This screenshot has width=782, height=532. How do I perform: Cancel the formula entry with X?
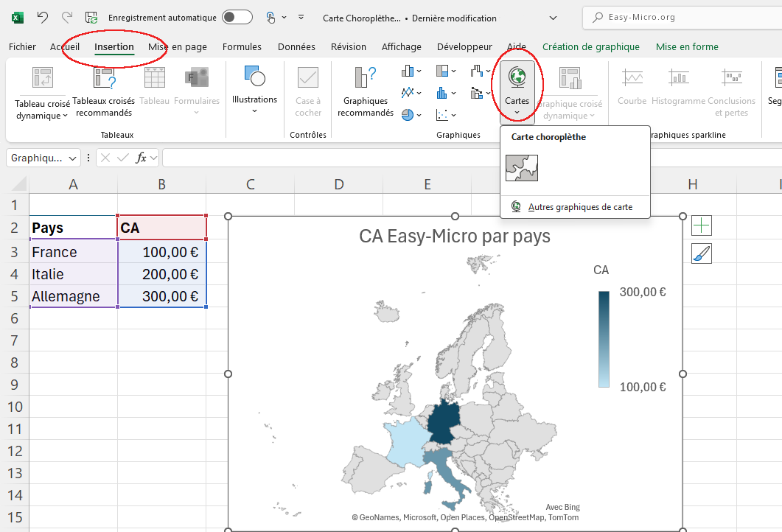point(105,158)
